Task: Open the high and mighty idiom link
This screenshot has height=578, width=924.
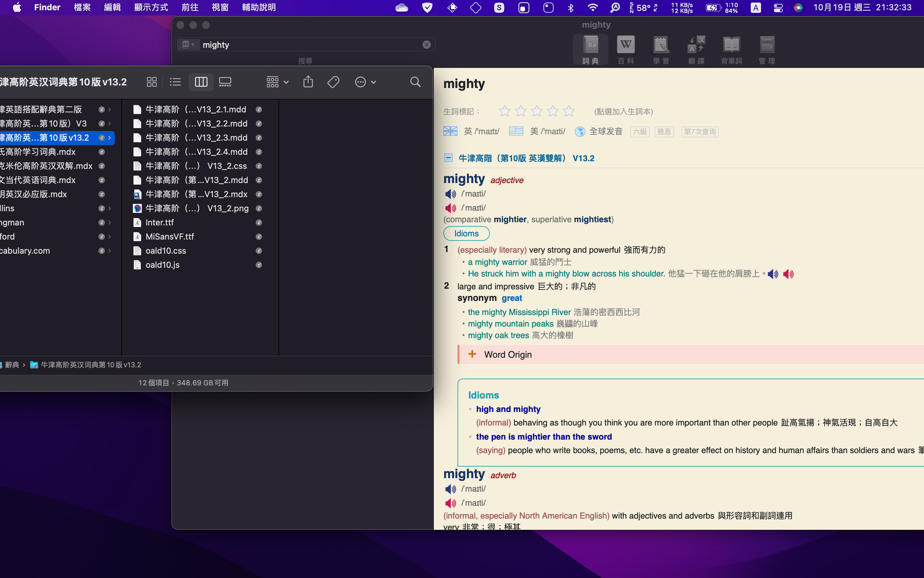Action: [x=508, y=409]
